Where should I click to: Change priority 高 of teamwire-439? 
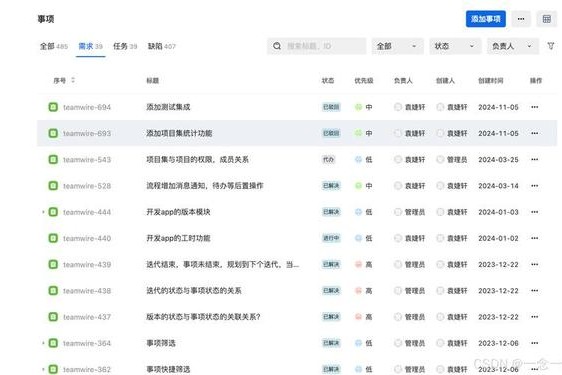[363, 264]
